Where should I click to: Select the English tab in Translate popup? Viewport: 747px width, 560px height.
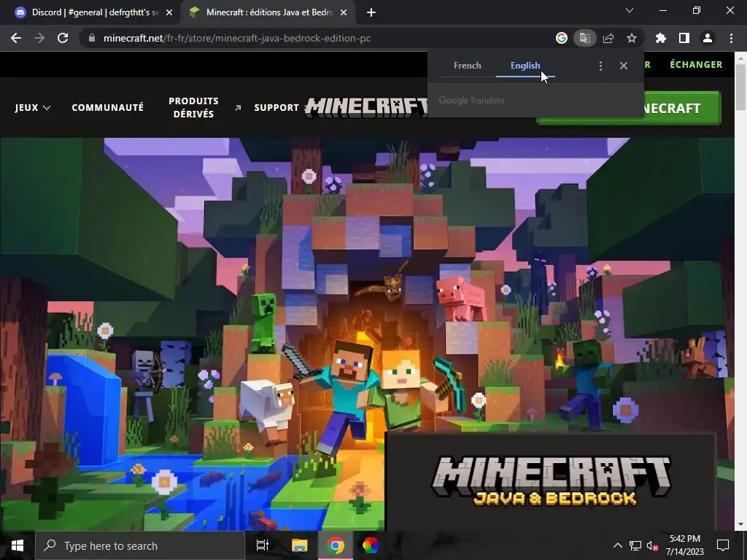pos(525,66)
